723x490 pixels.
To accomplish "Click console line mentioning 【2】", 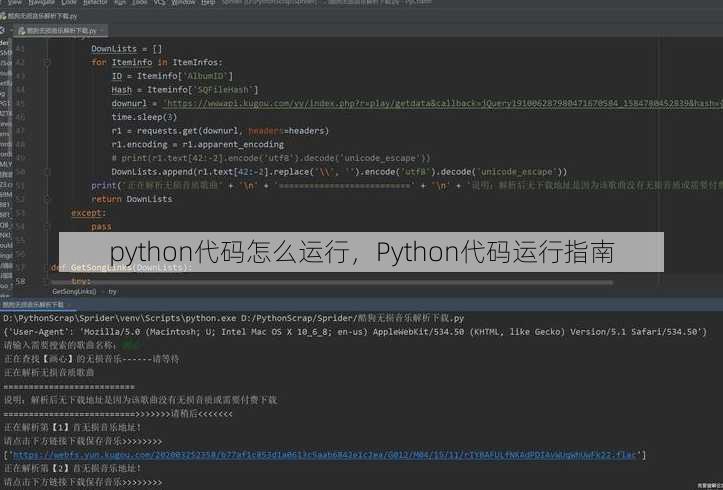I will click(x=72, y=468).
